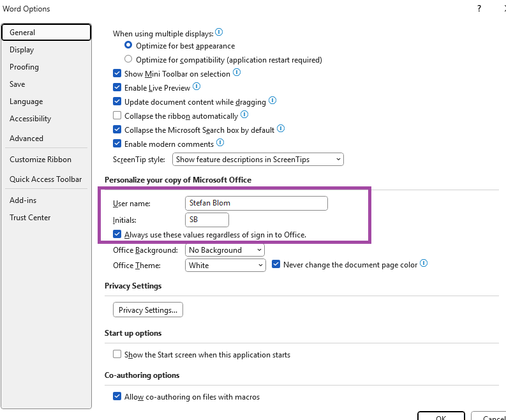Click info icon beside Microsoft Search box
Screen dimensions: 506x420
point(281,128)
